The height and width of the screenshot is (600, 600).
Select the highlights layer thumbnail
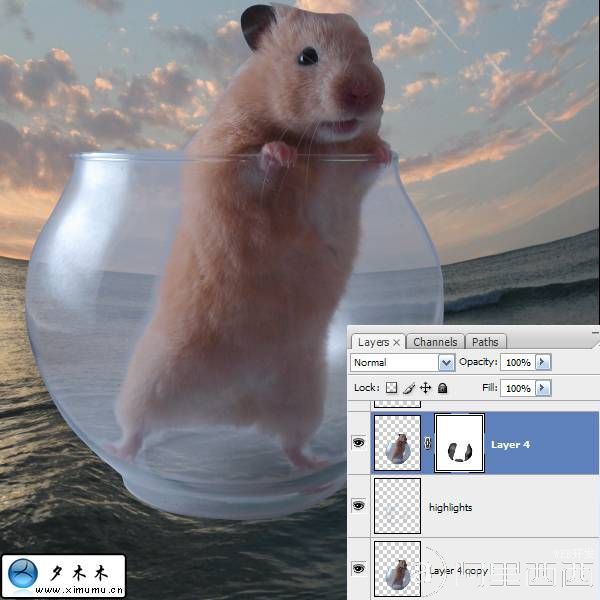398,505
